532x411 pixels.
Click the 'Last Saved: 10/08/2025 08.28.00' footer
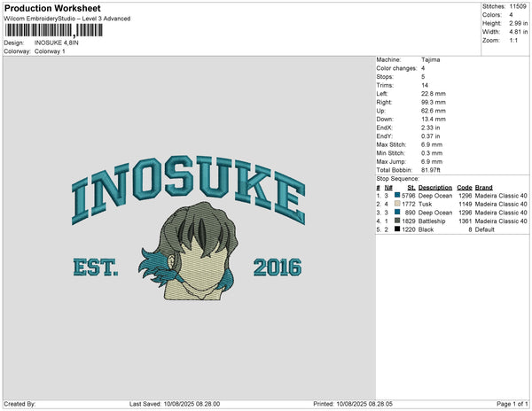175,404
